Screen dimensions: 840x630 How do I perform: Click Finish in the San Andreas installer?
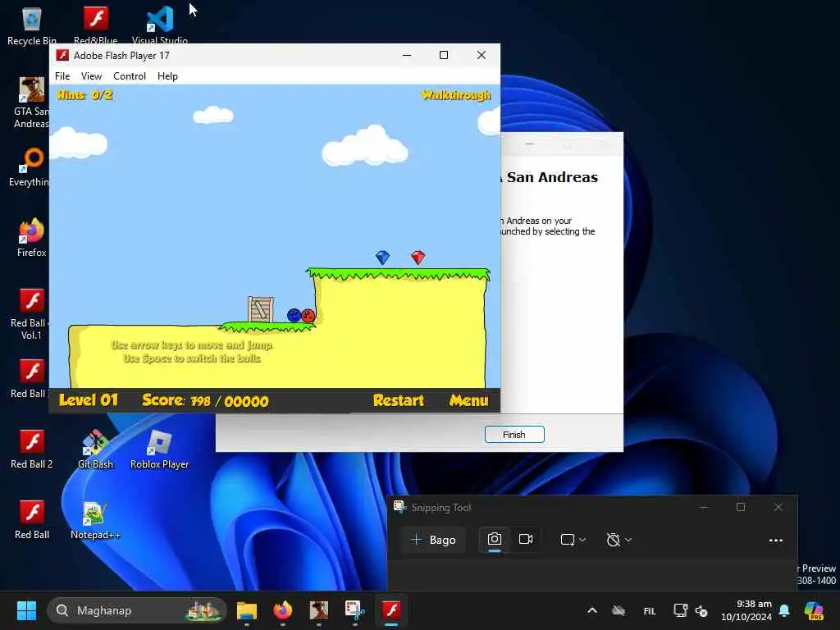[x=514, y=435]
